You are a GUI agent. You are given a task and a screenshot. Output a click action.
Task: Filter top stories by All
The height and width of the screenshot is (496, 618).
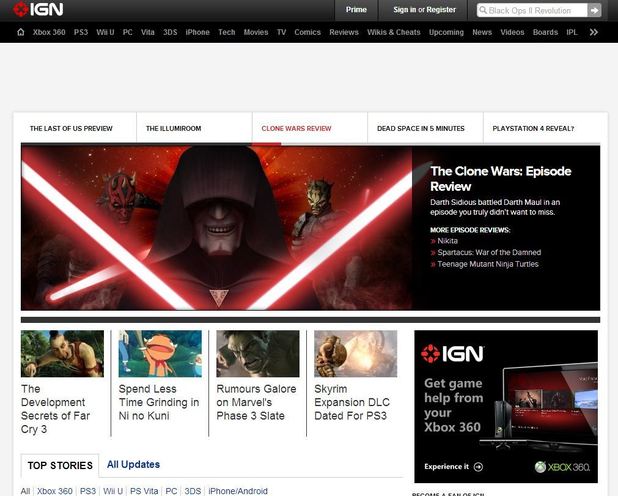(25, 491)
